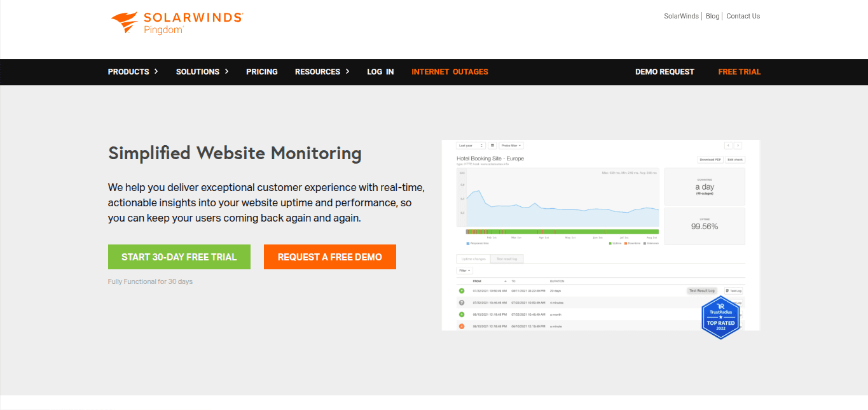Click the next-check arrow on the dashboard
This screenshot has width=868, height=410.
(x=738, y=145)
